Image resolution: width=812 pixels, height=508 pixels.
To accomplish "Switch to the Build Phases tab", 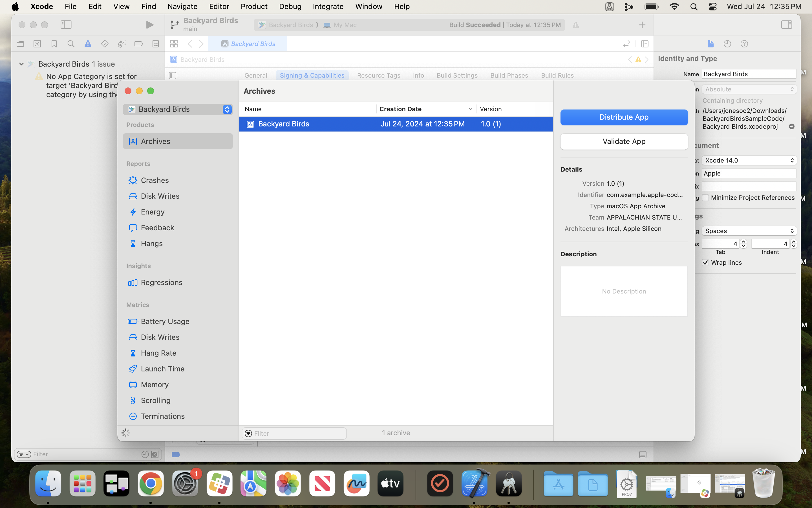I will pos(509,75).
